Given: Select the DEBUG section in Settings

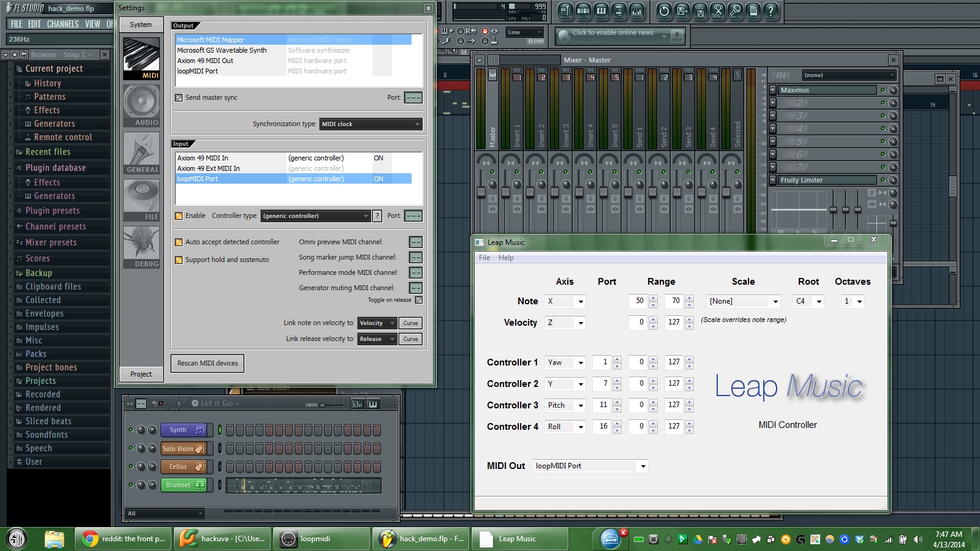Looking at the screenshot, I should click(x=141, y=247).
